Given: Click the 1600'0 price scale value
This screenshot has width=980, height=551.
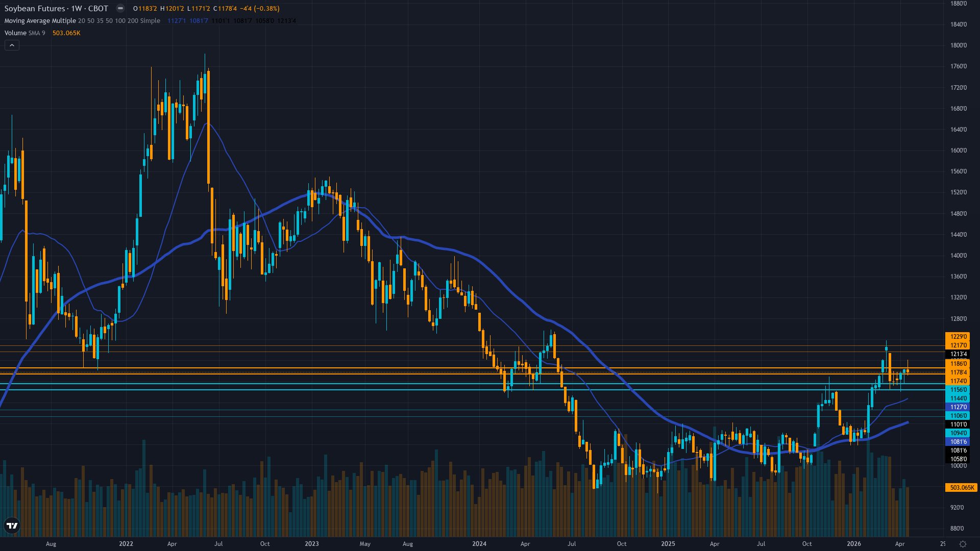Looking at the screenshot, I should tap(958, 151).
